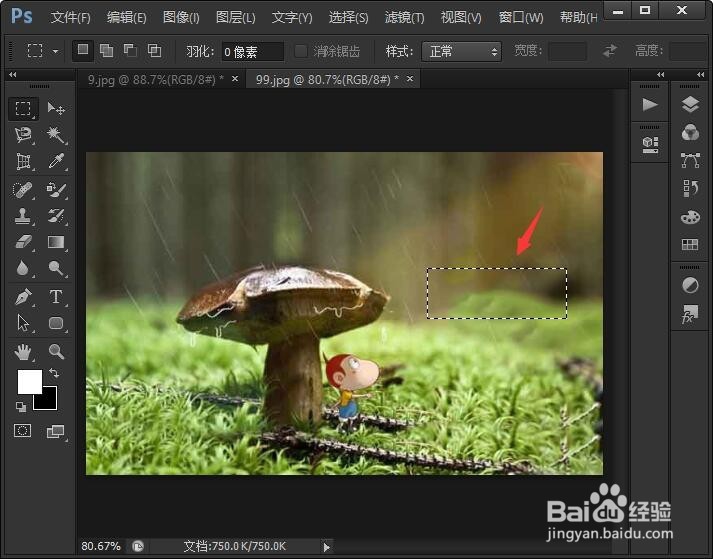Select the Lasso tool

(x=23, y=135)
